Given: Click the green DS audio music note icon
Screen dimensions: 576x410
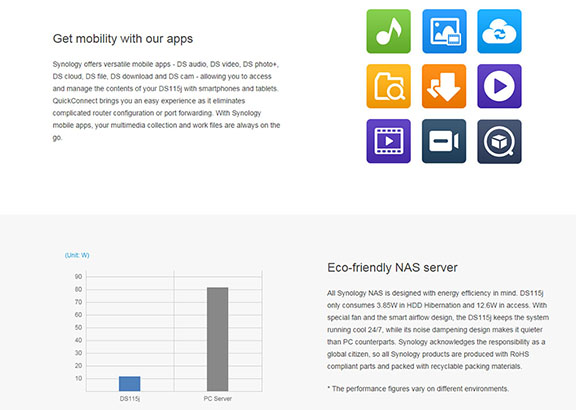Looking at the screenshot, I should [389, 31].
